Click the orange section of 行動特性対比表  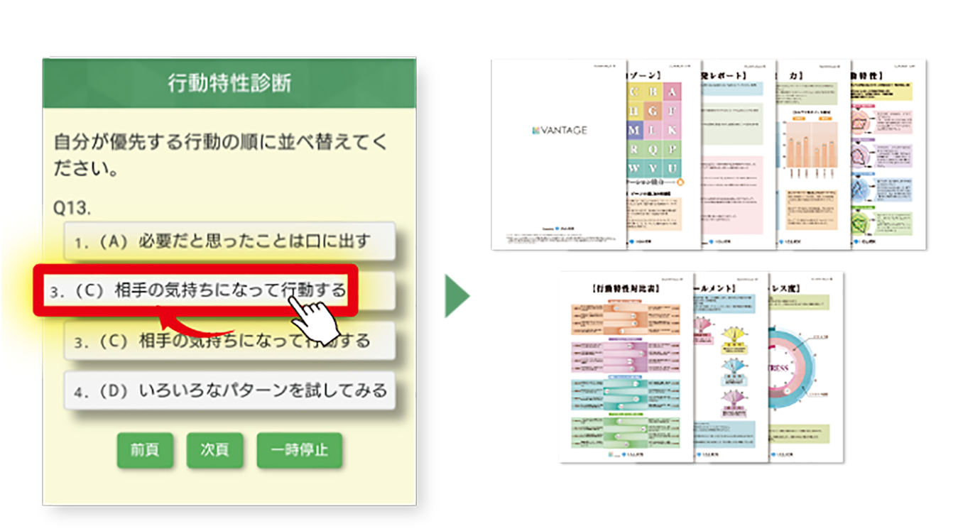click(626, 319)
